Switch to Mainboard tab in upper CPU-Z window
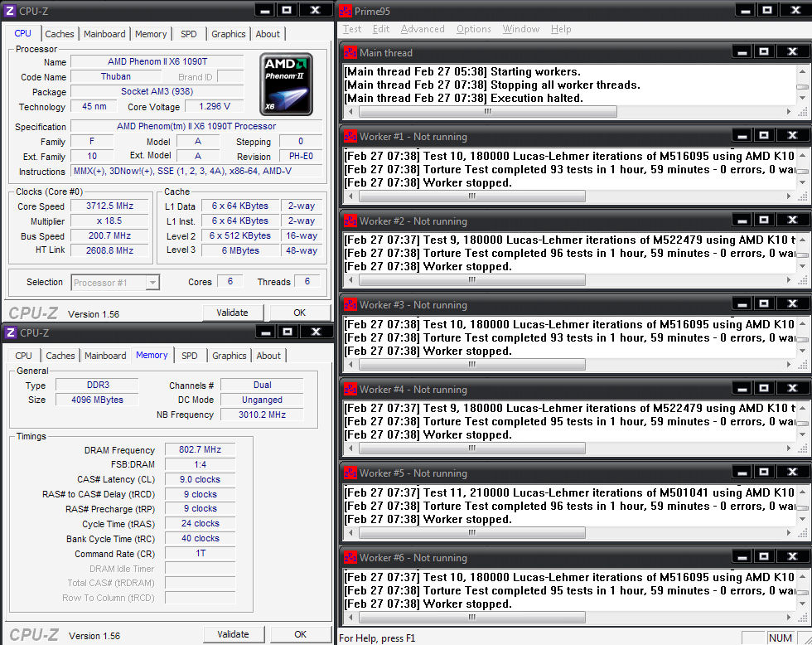This screenshot has height=645, width=812. [x=104, y=34]
